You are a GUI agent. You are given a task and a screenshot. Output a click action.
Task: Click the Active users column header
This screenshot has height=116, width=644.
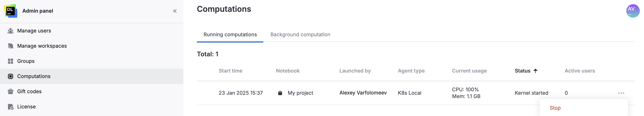tap(579, 71)
